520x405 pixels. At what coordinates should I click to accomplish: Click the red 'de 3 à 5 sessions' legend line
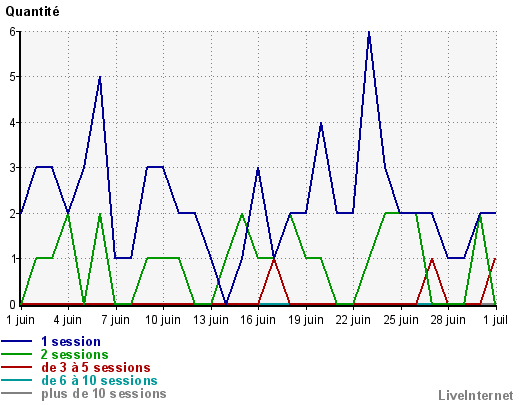[16, 367]
